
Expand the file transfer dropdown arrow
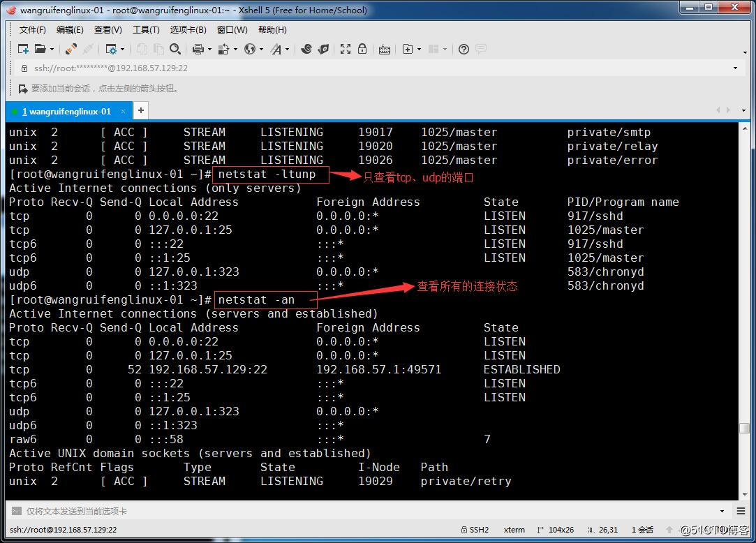[235, 49]
